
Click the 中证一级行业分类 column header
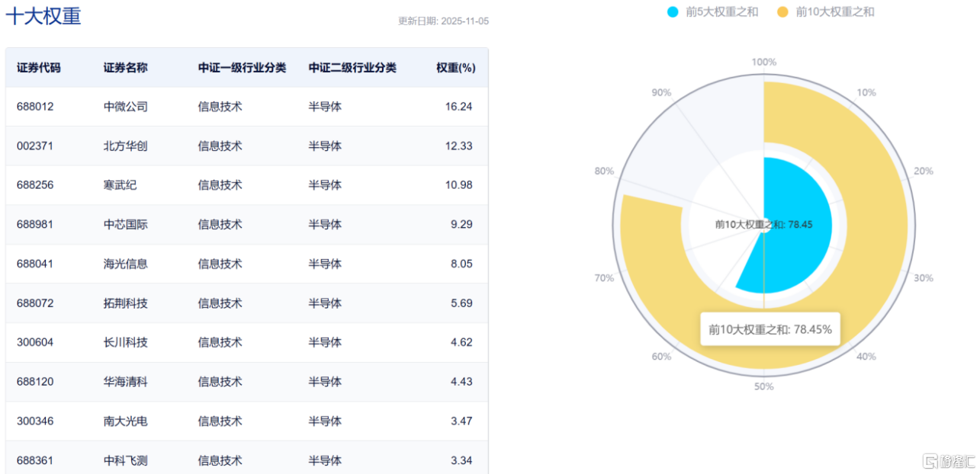coord(242,68)
